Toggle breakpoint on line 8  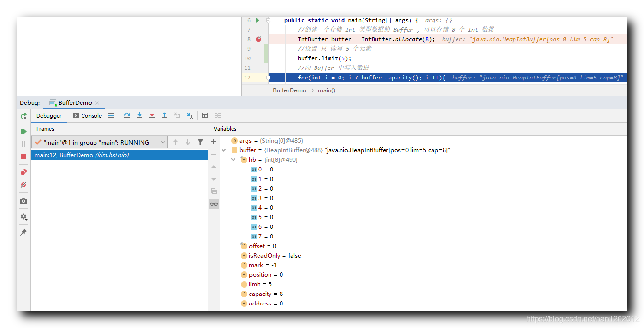258,39
